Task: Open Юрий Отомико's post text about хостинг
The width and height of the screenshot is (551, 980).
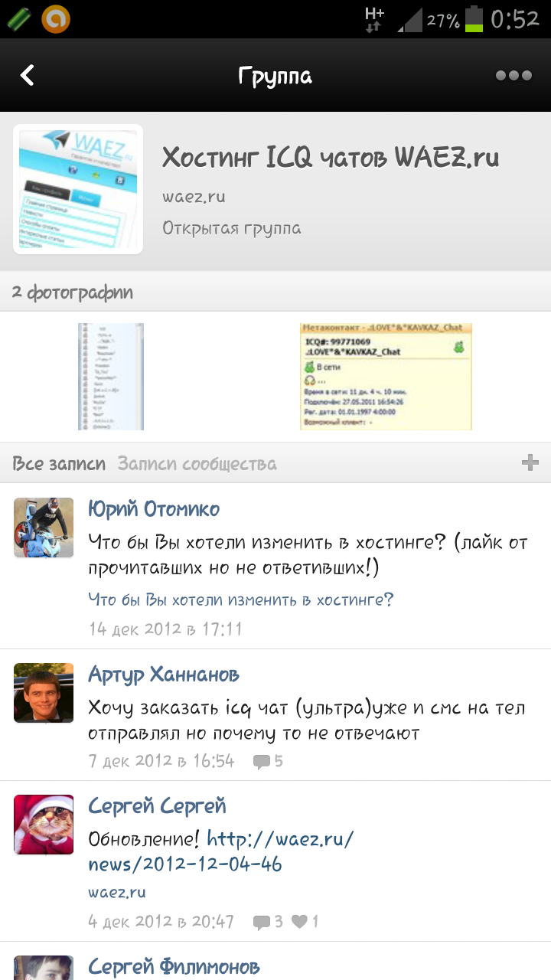Action: pos(308,555)
